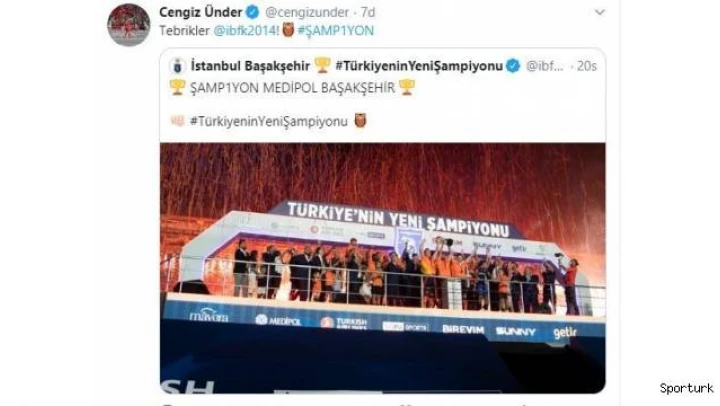Click the verified badge beside Cengiz Ünder
The image size is (720, 406).
253,11
